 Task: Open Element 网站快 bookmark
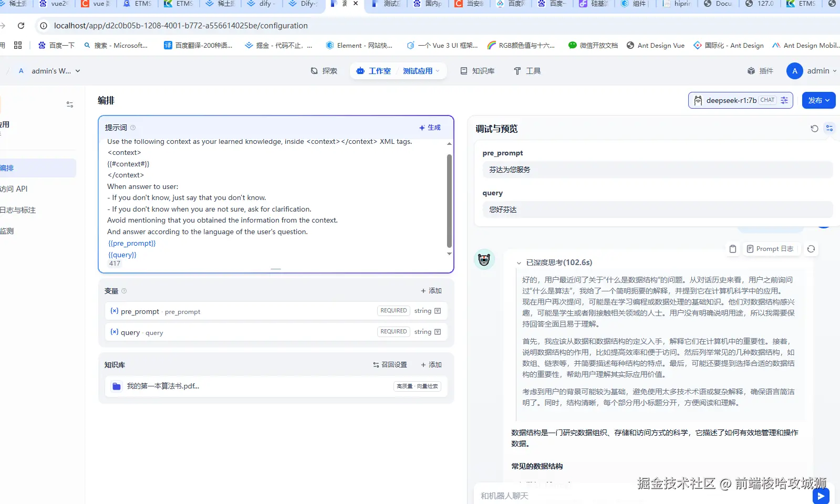pos(359,45)
